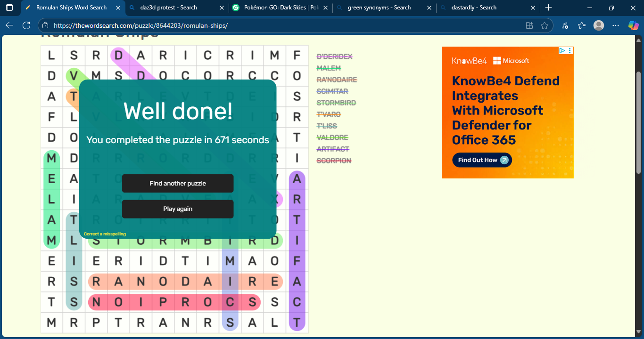This screenshot has width=644, height=339.
Task: Click the Find another puzzle button
Action: point(178,183)
